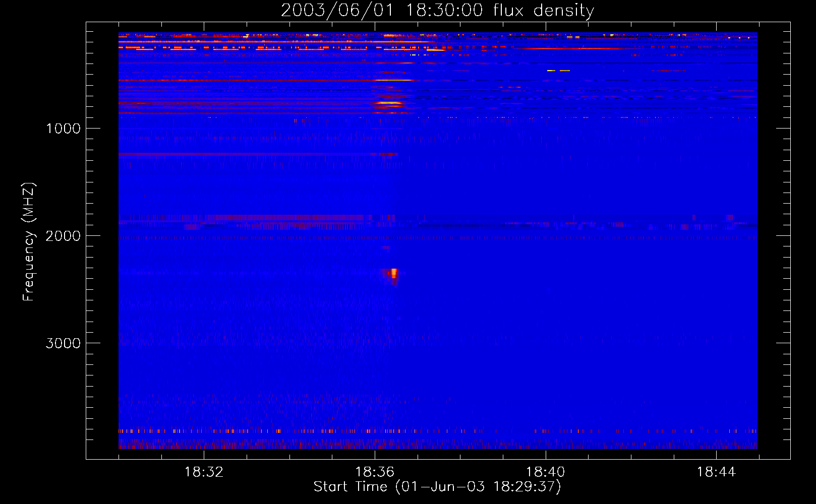Click the 3000 frequency tick label

tap(63, 343)
